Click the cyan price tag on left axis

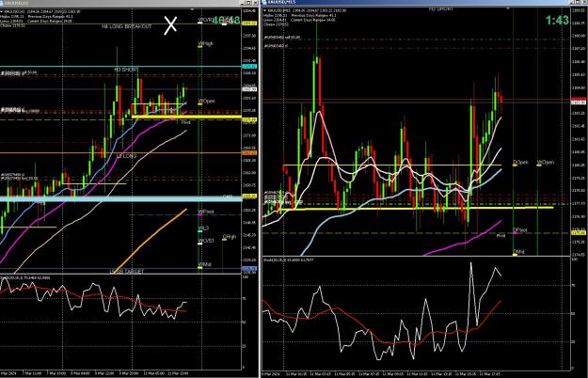pos(249,67)
